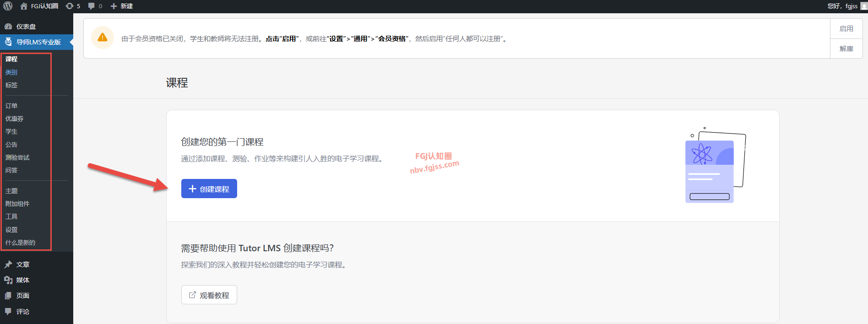Click the 课程 page heading

(177, 83)
